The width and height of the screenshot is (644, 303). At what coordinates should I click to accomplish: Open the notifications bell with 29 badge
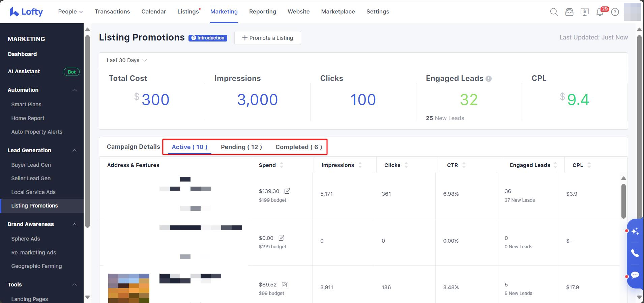(x=600, y=12)
